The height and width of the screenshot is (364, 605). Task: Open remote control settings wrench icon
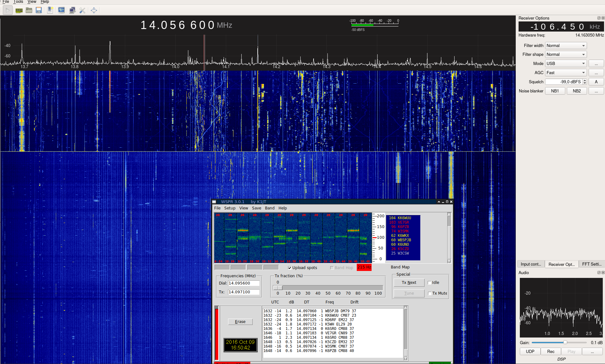click(x=82, y=10)
